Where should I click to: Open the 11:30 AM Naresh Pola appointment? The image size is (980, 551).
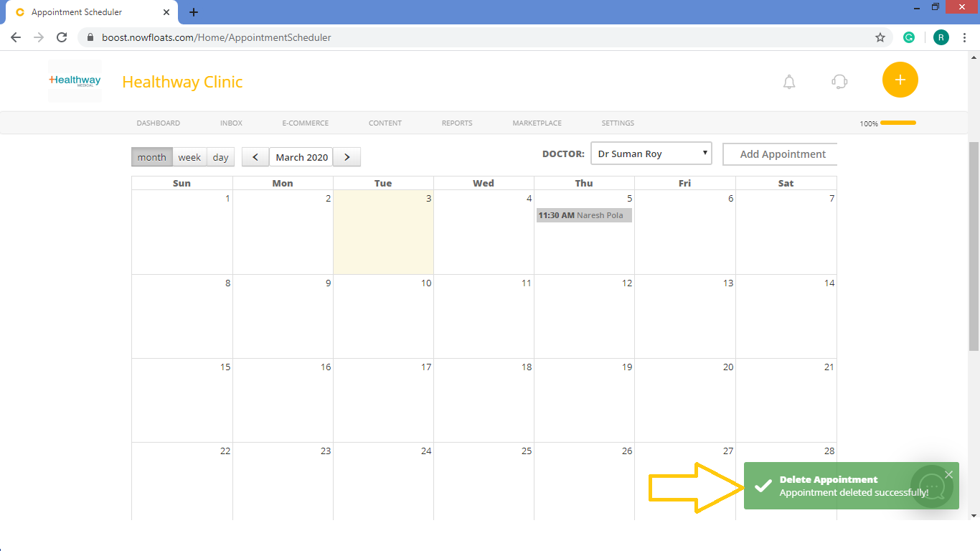coord(584,215)
